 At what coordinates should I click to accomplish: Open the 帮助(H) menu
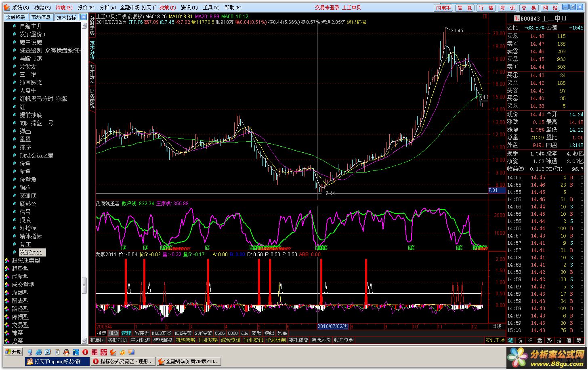click(x=233, y=8)
